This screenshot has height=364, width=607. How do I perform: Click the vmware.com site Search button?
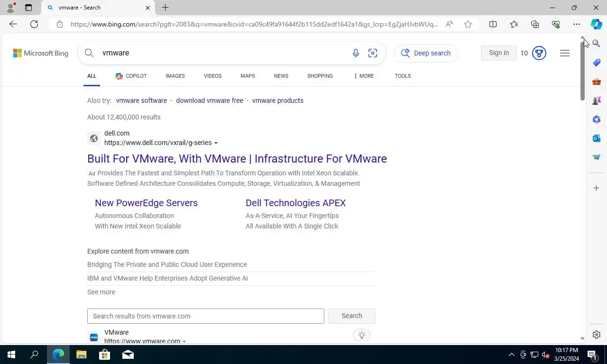tap(352, 316)
